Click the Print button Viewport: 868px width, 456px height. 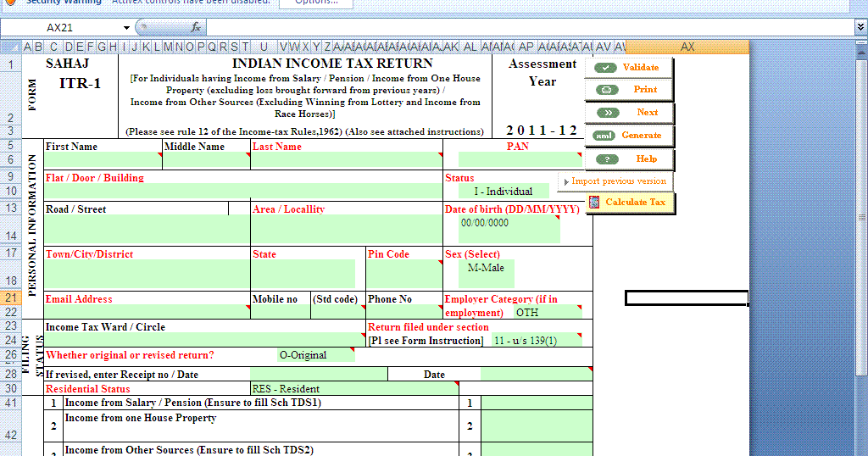[x=629, y=90]
